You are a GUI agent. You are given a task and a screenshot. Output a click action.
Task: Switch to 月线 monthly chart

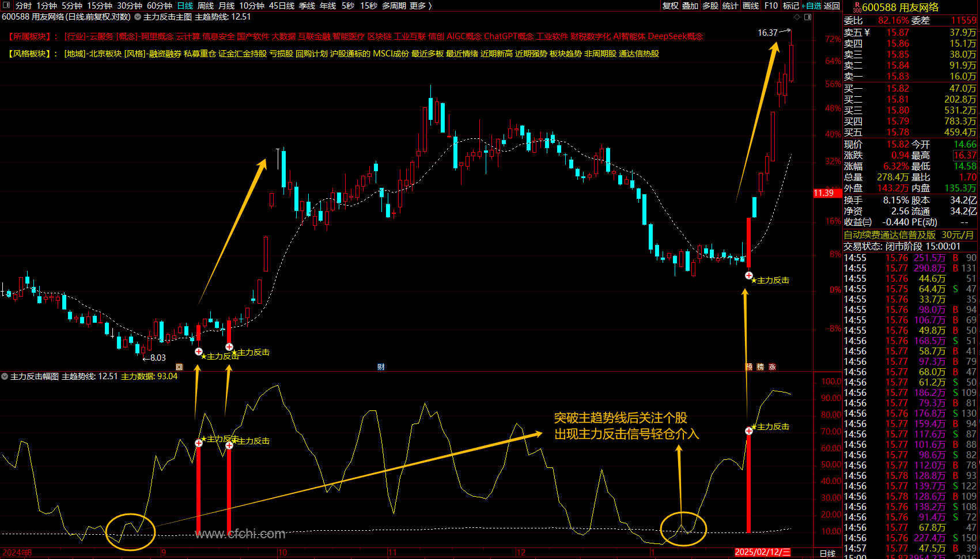click(x=226, y=6)
